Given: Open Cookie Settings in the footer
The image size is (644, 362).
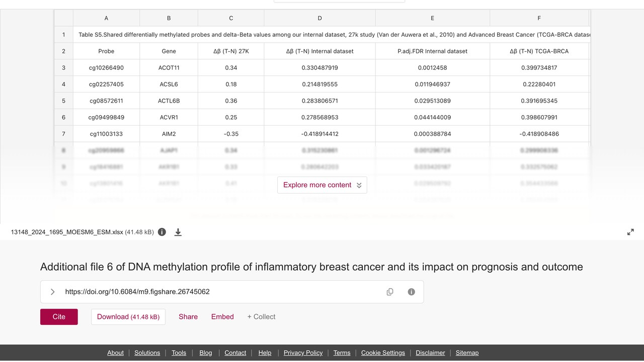Looking at the screenshot, I should point(383,353).
